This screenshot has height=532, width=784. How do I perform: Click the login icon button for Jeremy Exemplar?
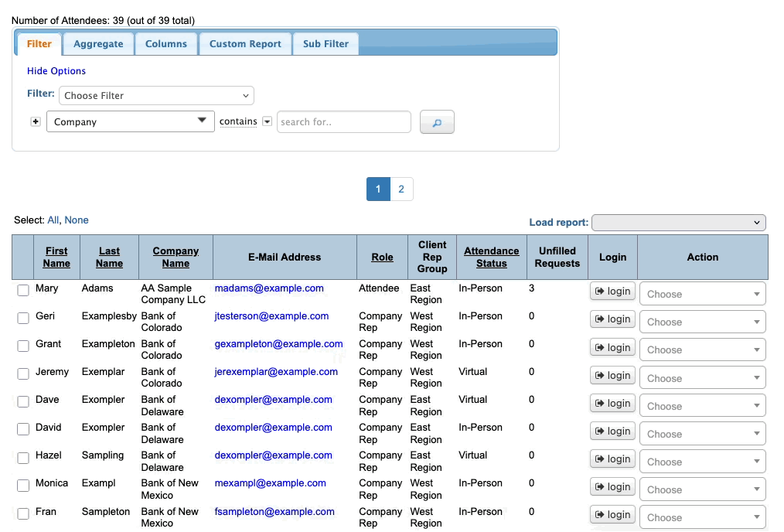click(612, 375)
